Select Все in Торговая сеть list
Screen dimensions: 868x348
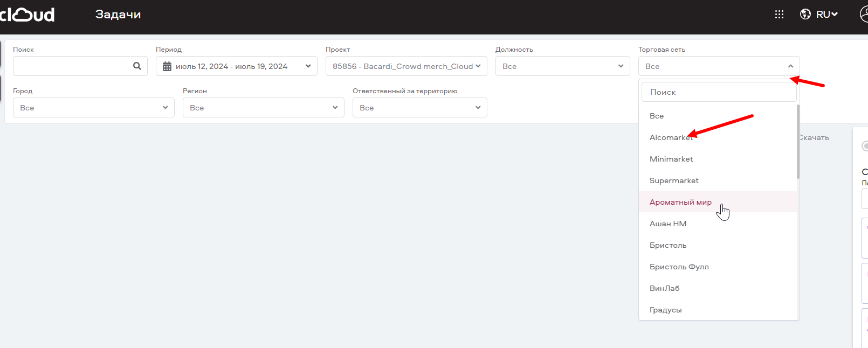(x=718, y=116)
